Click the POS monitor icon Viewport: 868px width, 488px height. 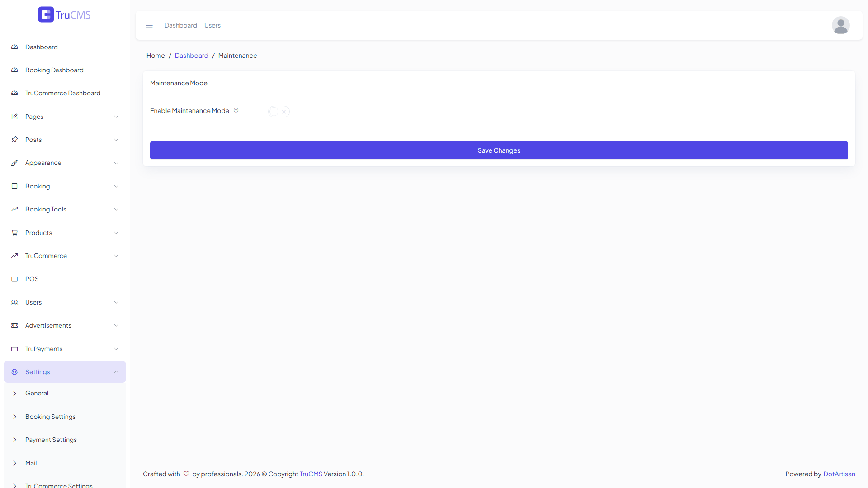click(x=14, y=279)
